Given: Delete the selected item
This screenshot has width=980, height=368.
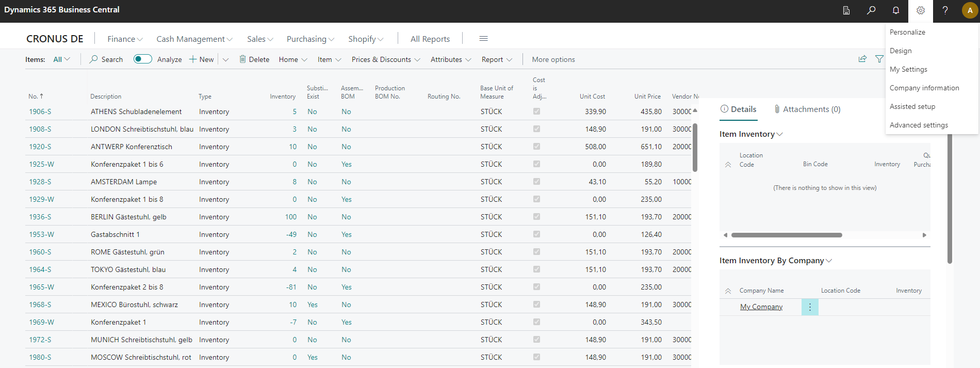Looking at the screenshot, I should (254, 59).
